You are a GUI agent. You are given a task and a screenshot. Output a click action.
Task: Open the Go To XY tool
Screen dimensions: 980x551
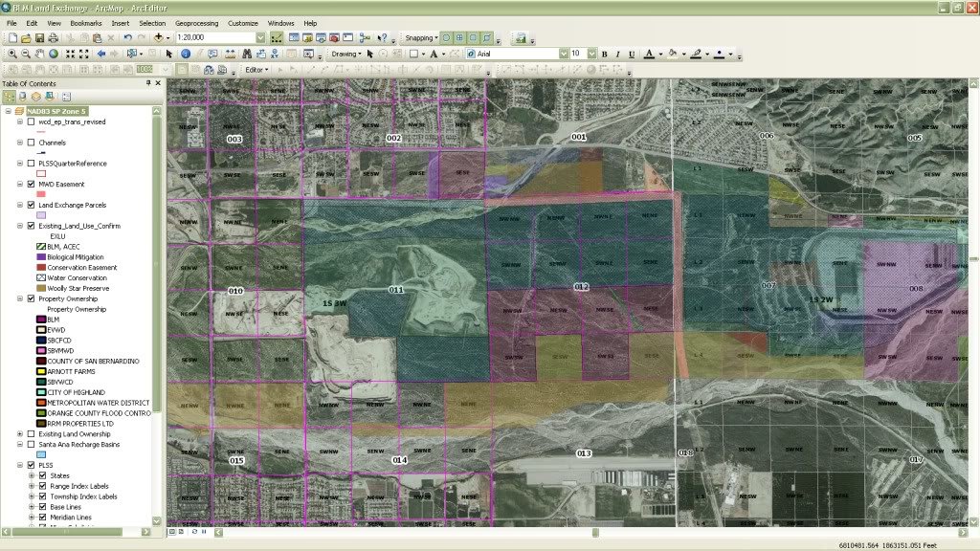click(x=275, y=55)
